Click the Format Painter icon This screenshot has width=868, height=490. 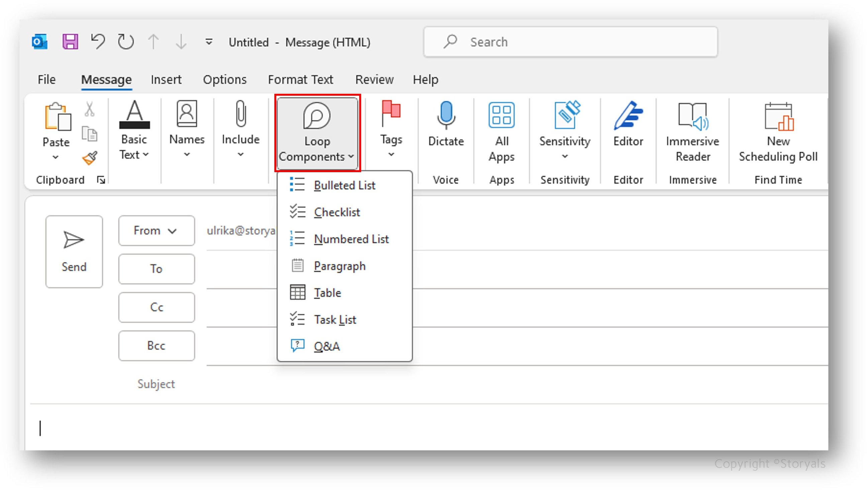(90, 158)
